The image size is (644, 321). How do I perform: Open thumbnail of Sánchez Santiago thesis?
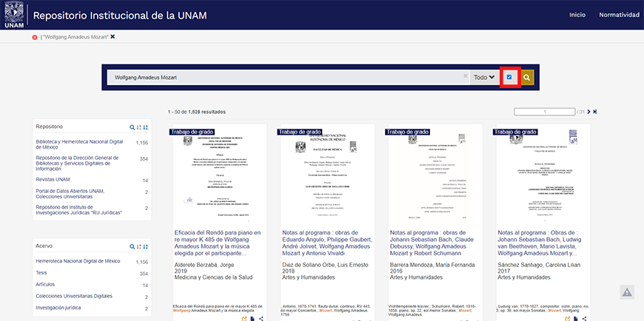click(543, 176)
